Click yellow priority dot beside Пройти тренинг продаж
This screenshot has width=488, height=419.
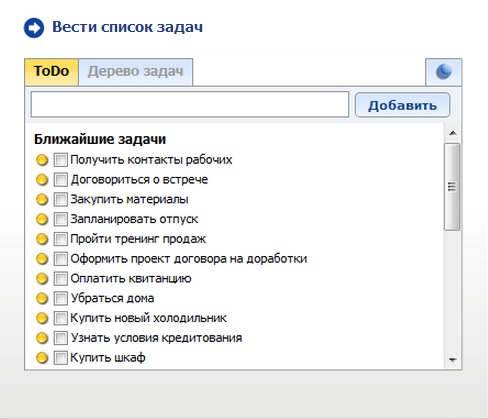(x=42, y=239)
